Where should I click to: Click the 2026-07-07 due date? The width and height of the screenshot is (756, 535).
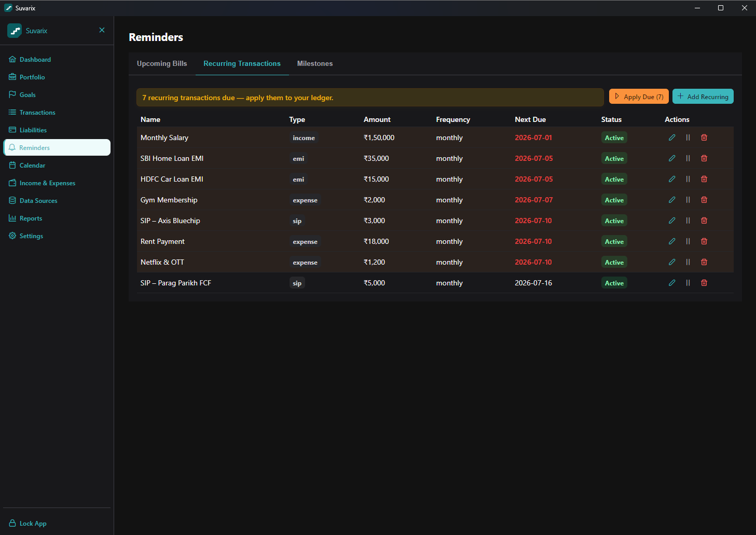tap(534, 200)
